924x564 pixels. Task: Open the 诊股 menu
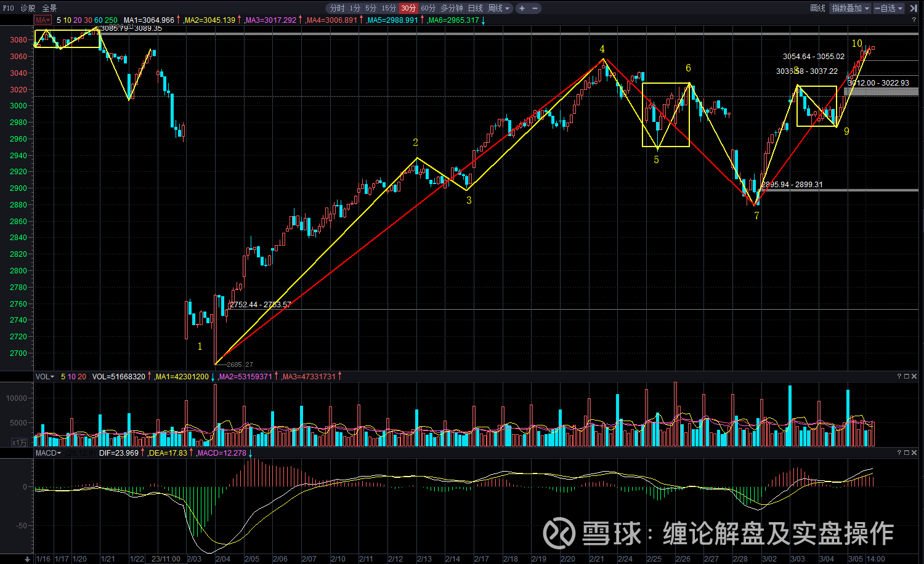(x=28, y=8)
